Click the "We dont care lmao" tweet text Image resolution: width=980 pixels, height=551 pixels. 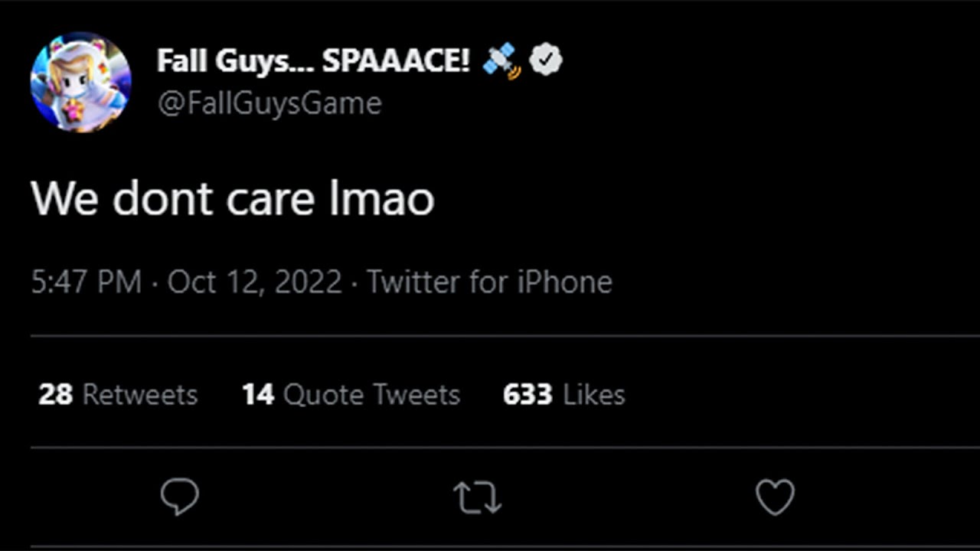[x=233, y=199]
